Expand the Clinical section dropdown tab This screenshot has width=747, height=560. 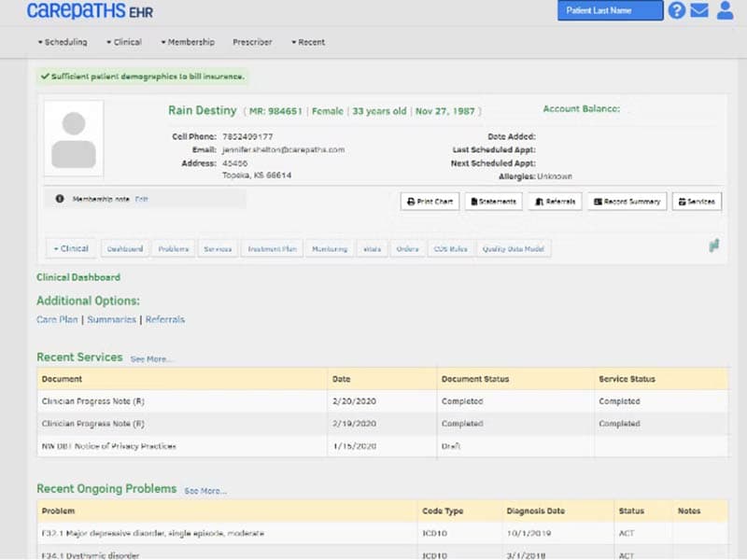[71, 248]
